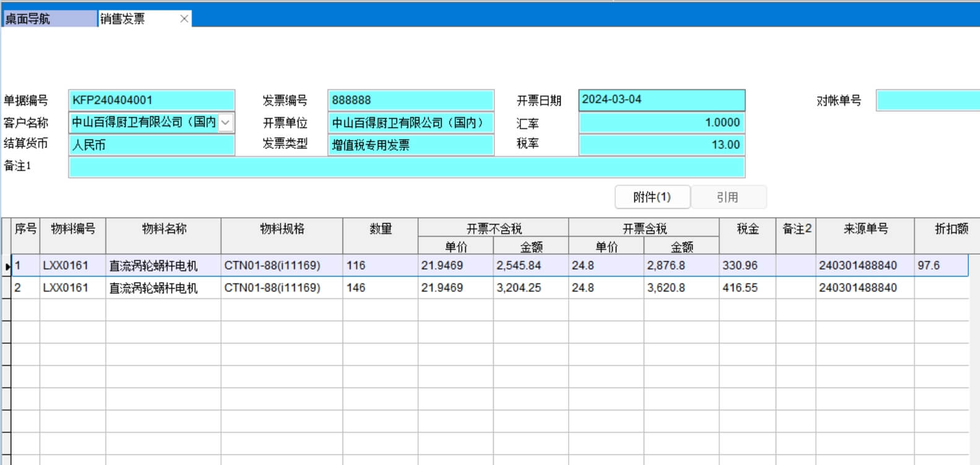
Task: Click the 折扣额 cell showing 97.6
Action: [x=940, y=266]
